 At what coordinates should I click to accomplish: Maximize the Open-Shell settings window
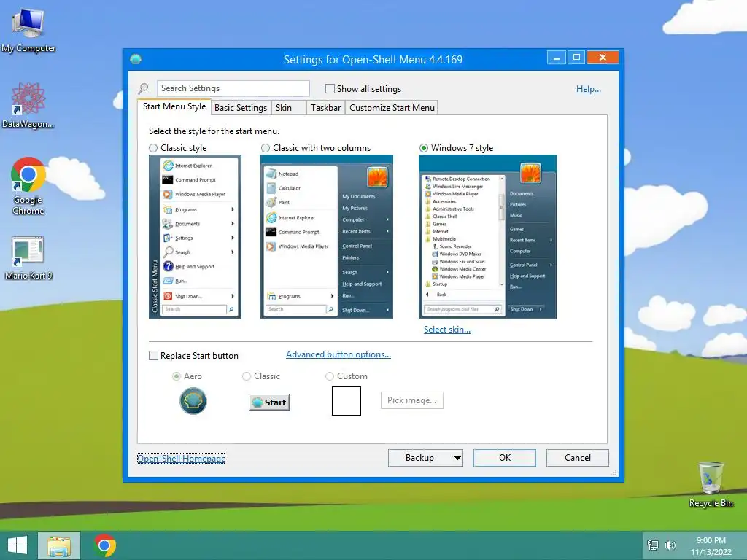(x=576, y=58)
